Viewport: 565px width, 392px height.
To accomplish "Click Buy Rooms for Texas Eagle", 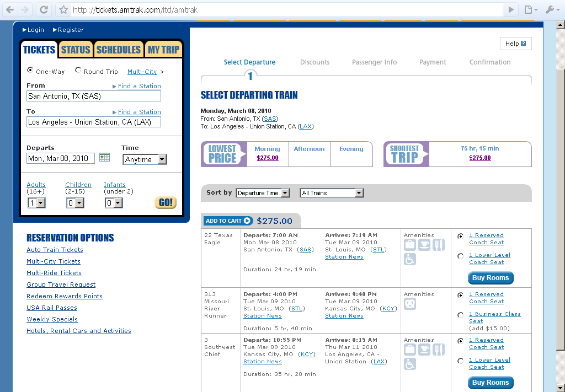I will click(x=491, y=278).
